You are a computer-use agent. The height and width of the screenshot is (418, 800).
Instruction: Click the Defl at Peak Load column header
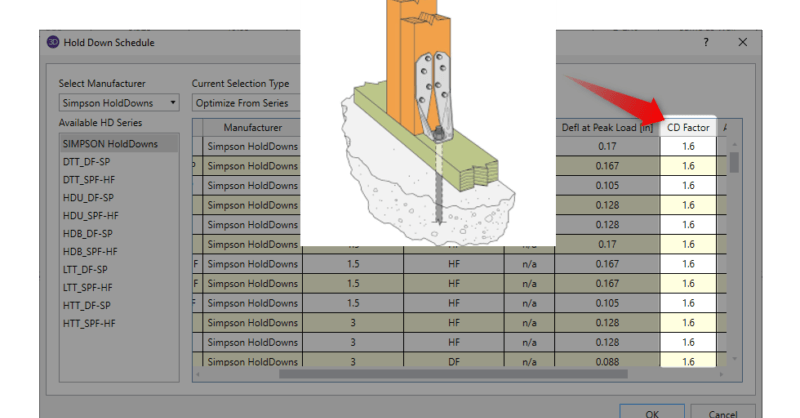(607, 128)
